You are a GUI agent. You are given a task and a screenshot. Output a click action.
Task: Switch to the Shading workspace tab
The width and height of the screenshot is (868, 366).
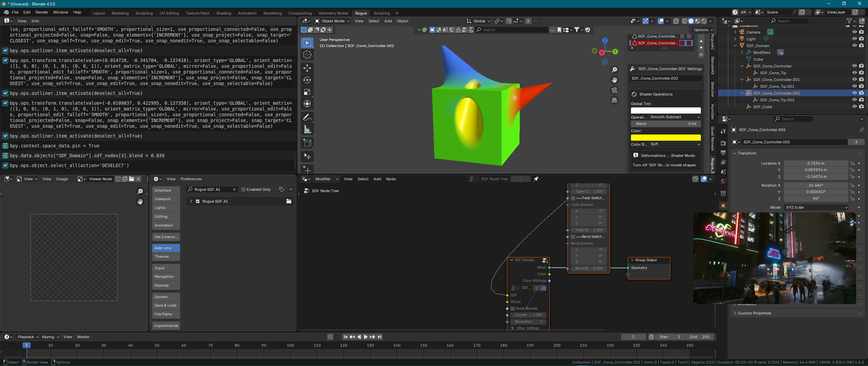coord(223,13)
